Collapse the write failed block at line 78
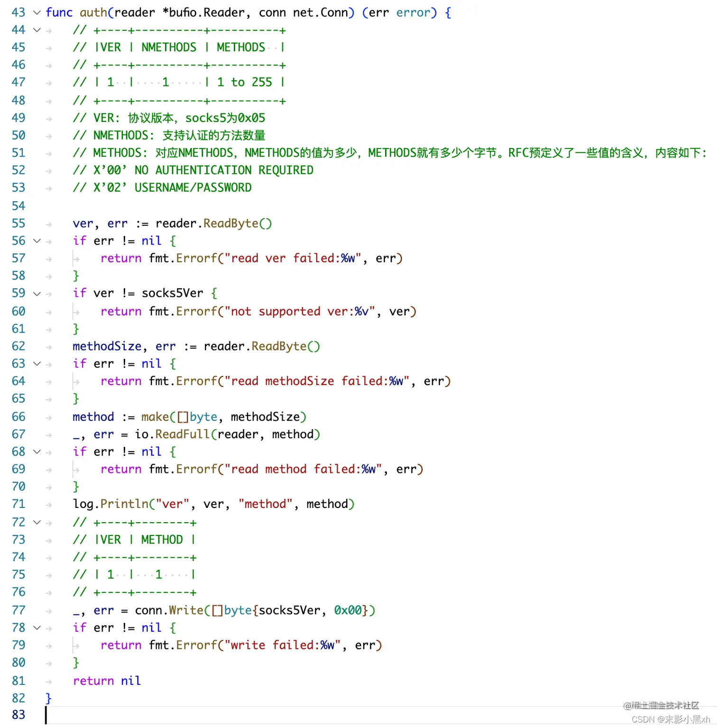 37,627
